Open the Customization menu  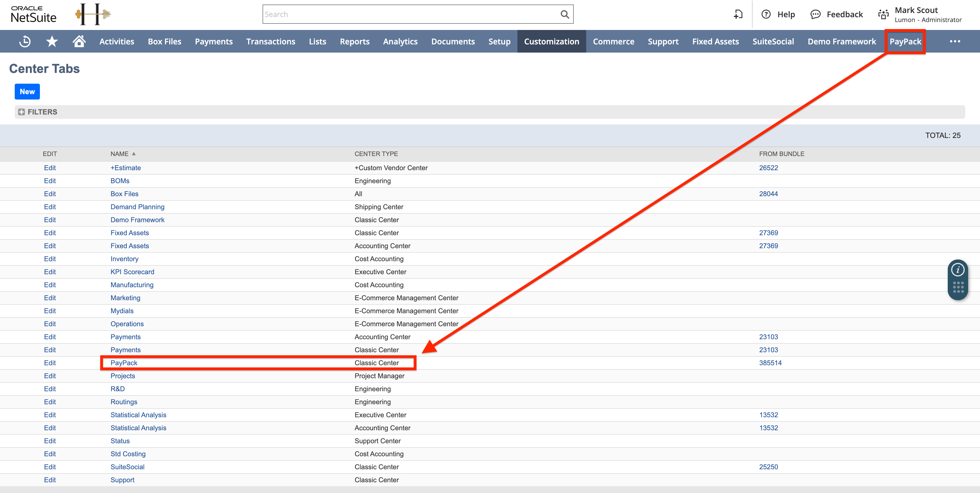click(551, 42)
